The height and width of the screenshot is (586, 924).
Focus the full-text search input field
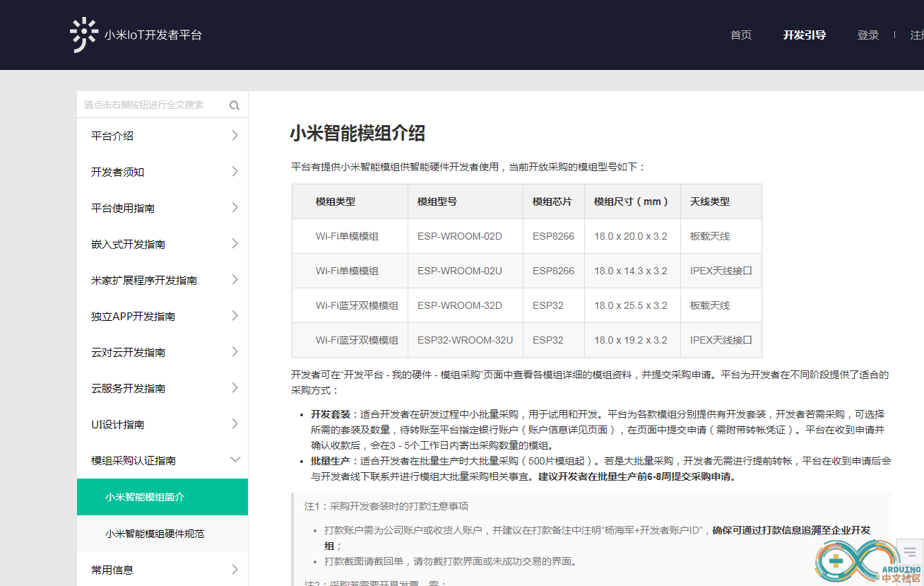coord(152,105)
